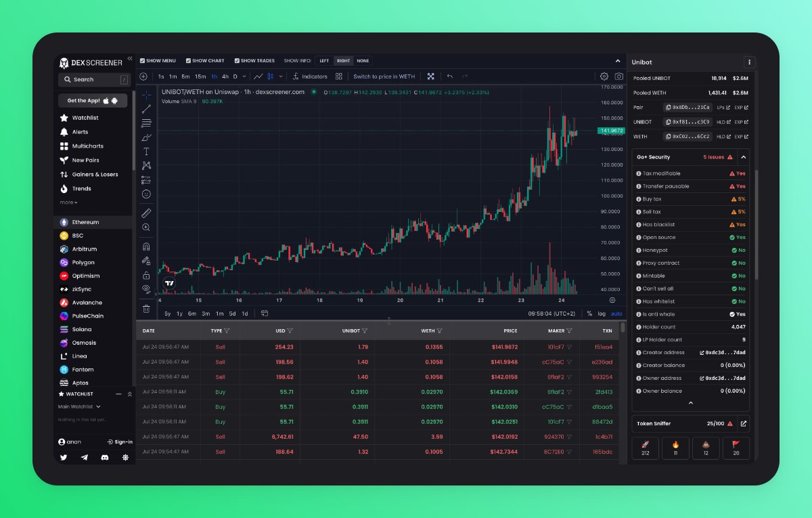The image size is (812, 518).
Task: Open the chart style dropdown arrow
Action: [281, 77]
